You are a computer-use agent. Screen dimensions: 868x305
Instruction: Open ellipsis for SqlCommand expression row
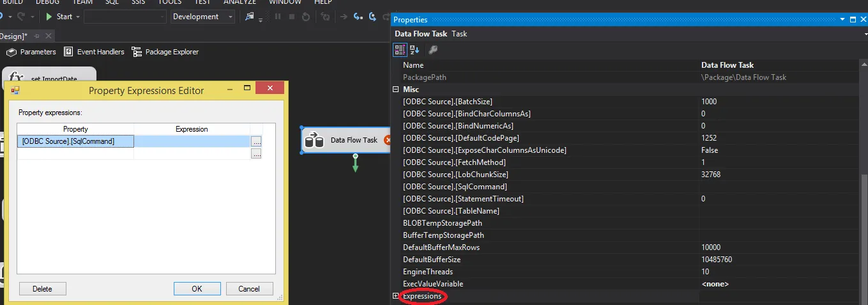tap(256, 141)
